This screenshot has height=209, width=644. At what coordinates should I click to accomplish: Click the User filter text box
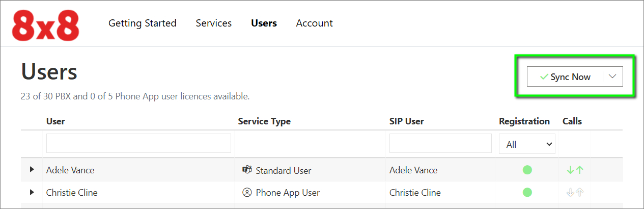pos(138,143)
